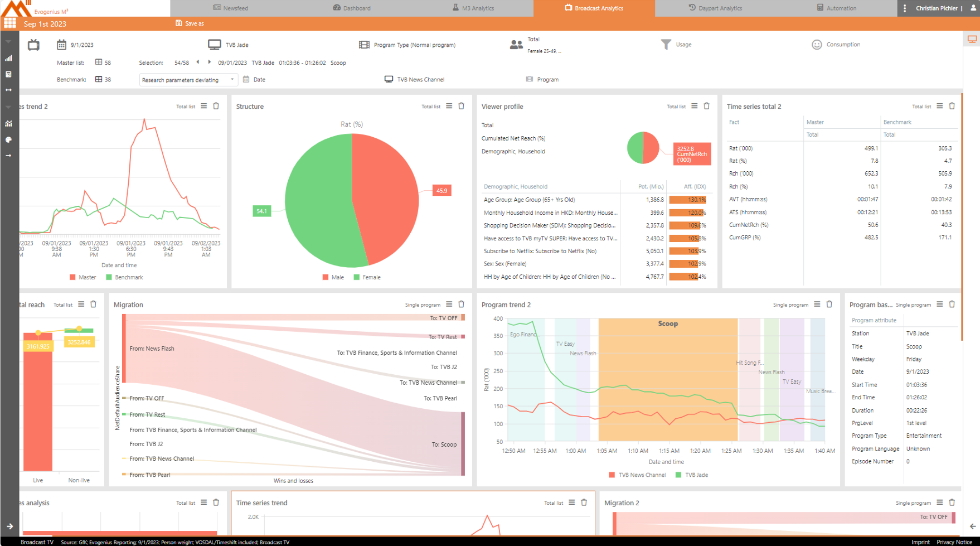Open the Viewer profile panel menu
Viewport: 980px width, 546px height.
tap(695, 106)
